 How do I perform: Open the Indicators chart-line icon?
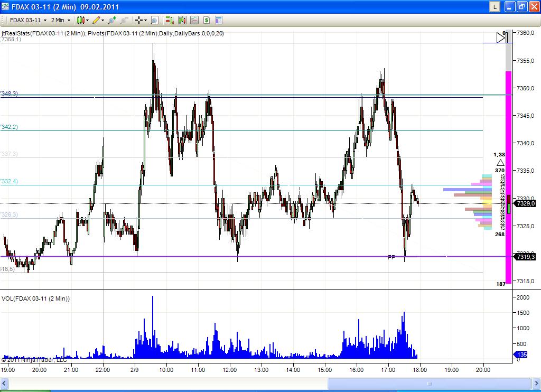(194, 20)
